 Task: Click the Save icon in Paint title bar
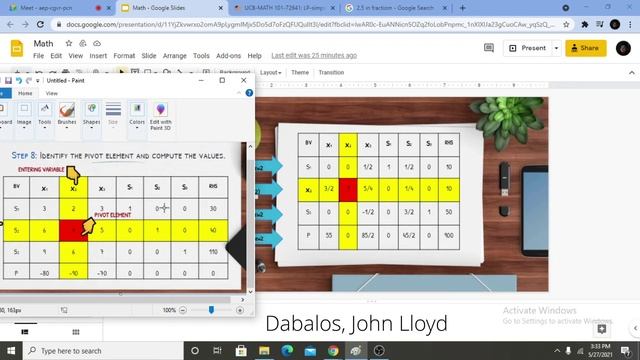click(x=8, y=80)
